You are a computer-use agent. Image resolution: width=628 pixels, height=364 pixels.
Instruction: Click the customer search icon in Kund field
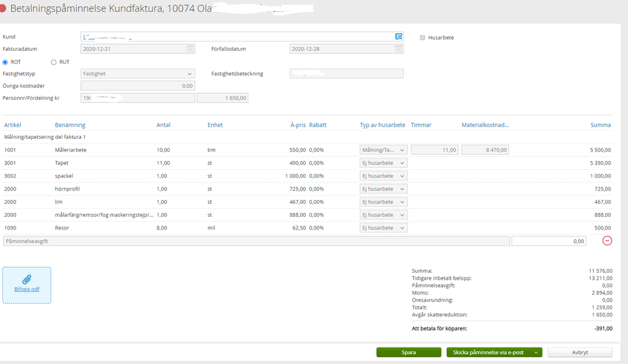coord(399,36)
